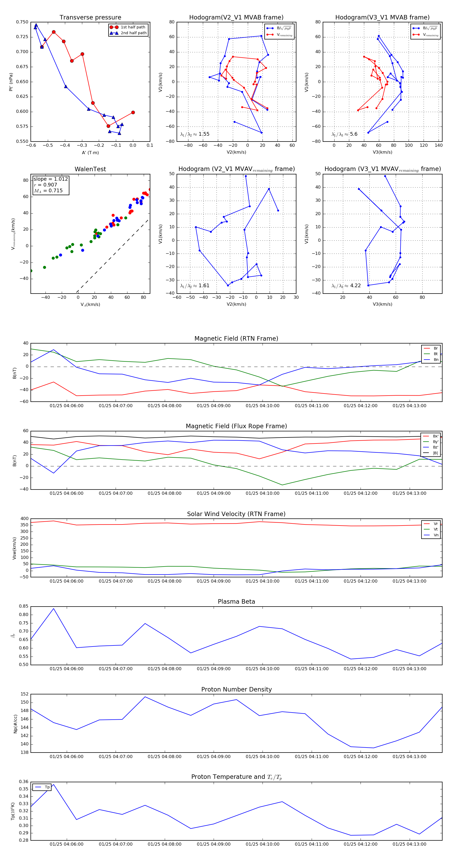This screenshot has height=868, width=473.
Task: Click "01/25 04:13:00" tick under Proton Temperature plot
Action: click(409, 844)
